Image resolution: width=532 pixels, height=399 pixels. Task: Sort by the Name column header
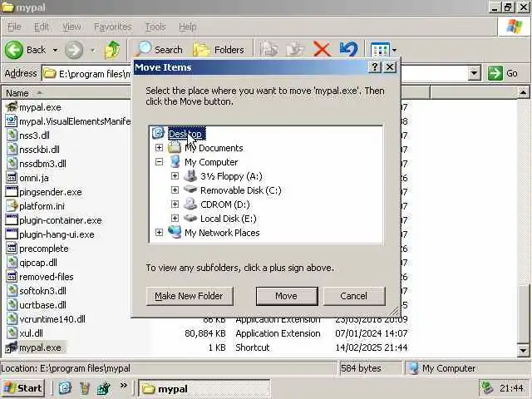coord(66,92)
